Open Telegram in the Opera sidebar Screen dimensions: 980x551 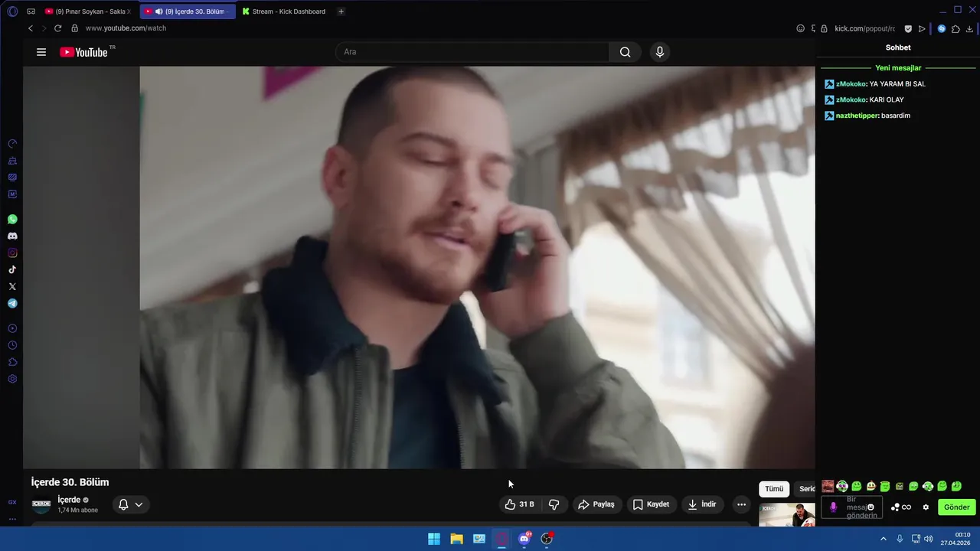(12, 304)
